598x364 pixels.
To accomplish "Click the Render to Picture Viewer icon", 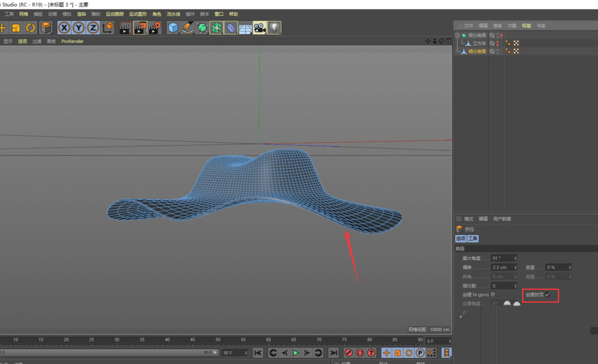I will pos(139,27).
